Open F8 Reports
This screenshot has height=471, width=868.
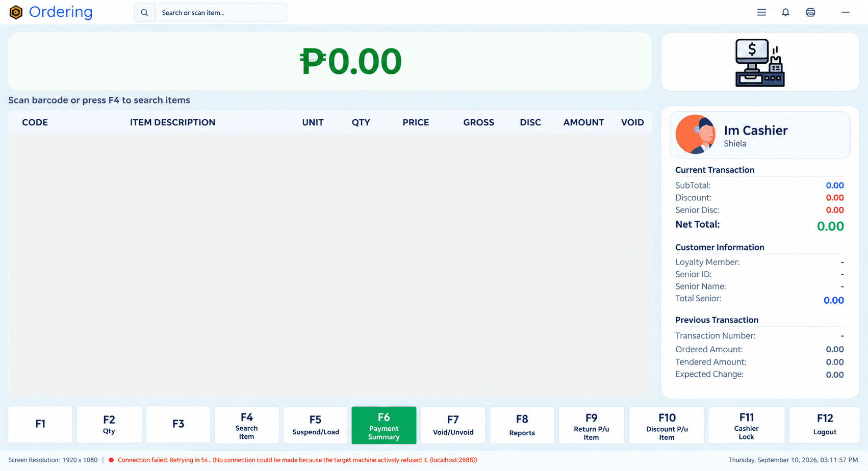522,425
